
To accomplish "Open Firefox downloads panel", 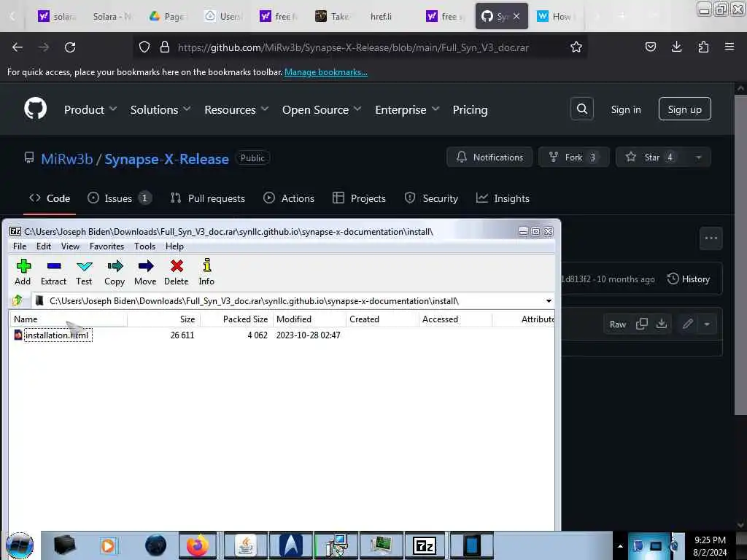I will coord(676,47).
